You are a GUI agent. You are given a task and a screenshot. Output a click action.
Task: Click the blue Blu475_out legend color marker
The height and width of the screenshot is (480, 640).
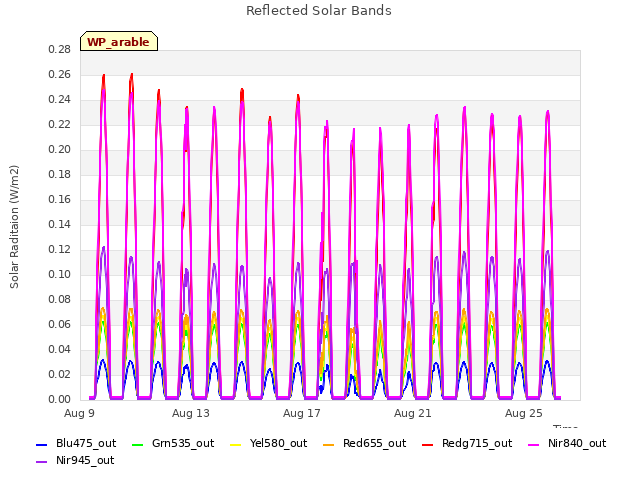(42, 444)
